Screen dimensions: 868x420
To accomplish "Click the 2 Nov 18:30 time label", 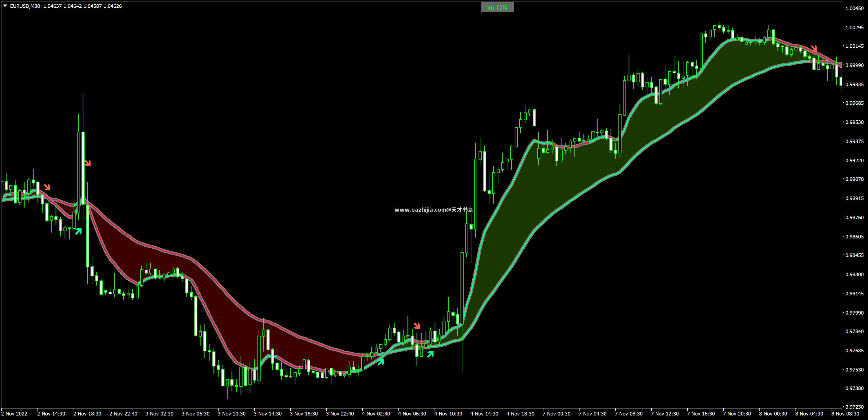I will pyautogui.click(x=87, y=414).
